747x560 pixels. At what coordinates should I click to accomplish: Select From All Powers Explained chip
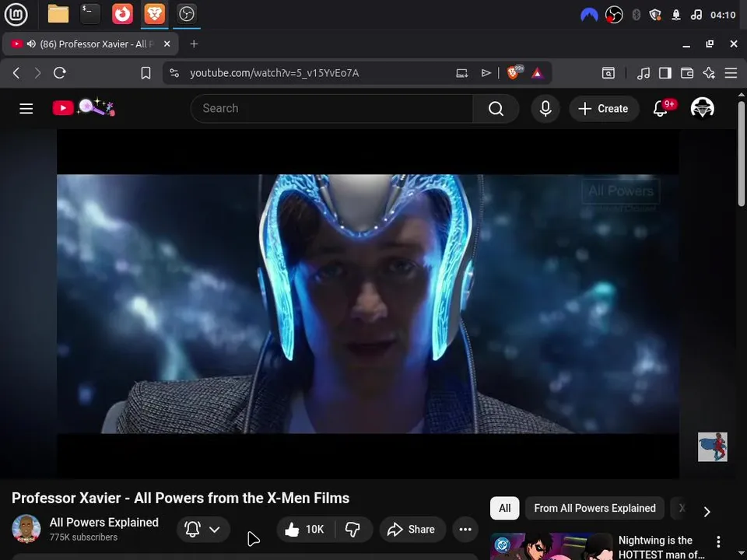coord(594,508)
